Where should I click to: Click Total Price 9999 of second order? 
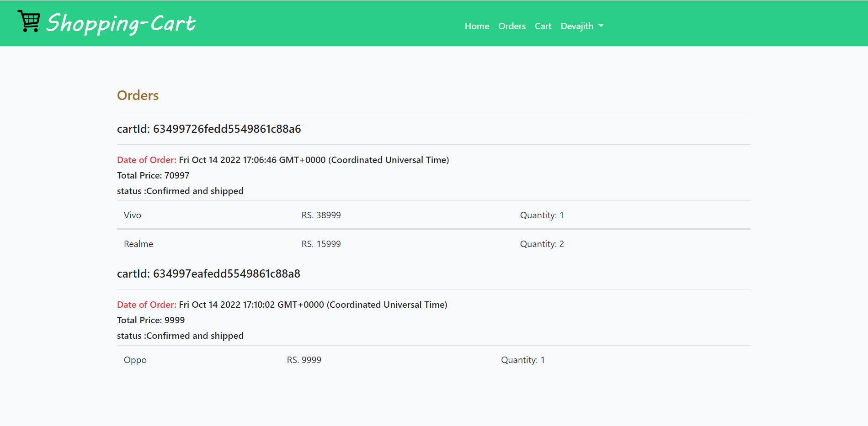151,320
